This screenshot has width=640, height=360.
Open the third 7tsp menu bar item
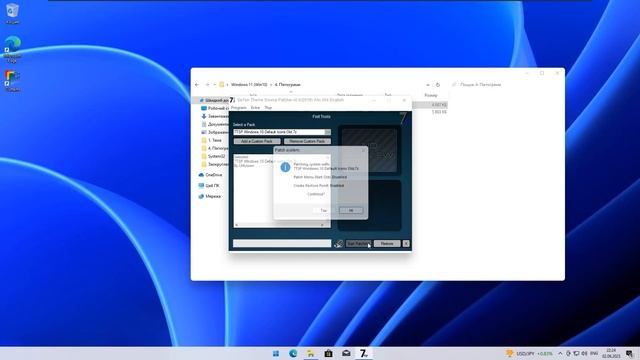(268, 108)
